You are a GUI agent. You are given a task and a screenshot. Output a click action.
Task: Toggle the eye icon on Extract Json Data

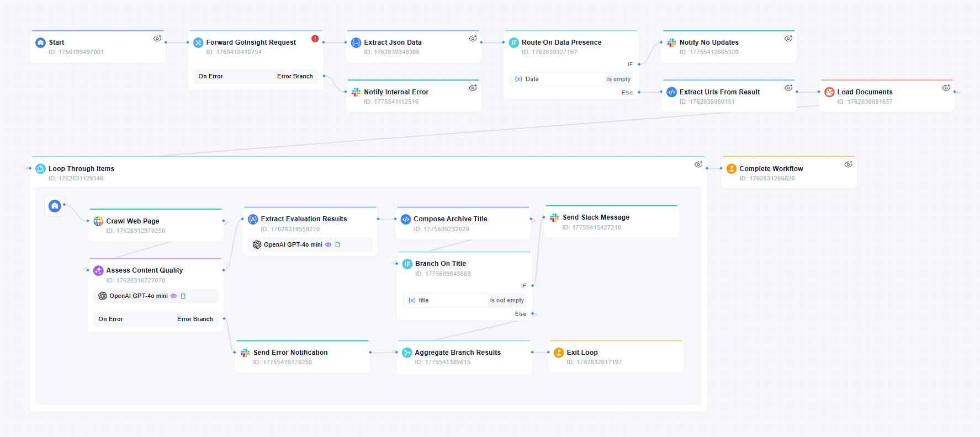473,39
